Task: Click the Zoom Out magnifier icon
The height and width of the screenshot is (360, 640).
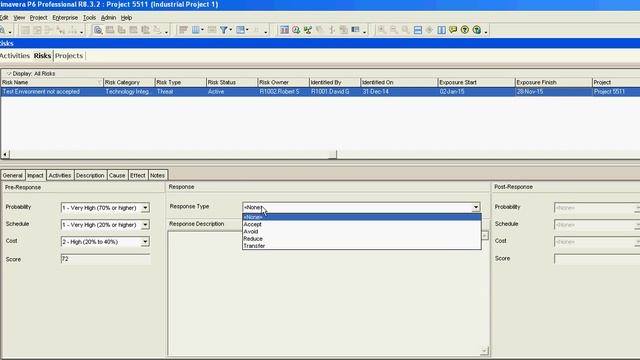Action: (393, 30)
